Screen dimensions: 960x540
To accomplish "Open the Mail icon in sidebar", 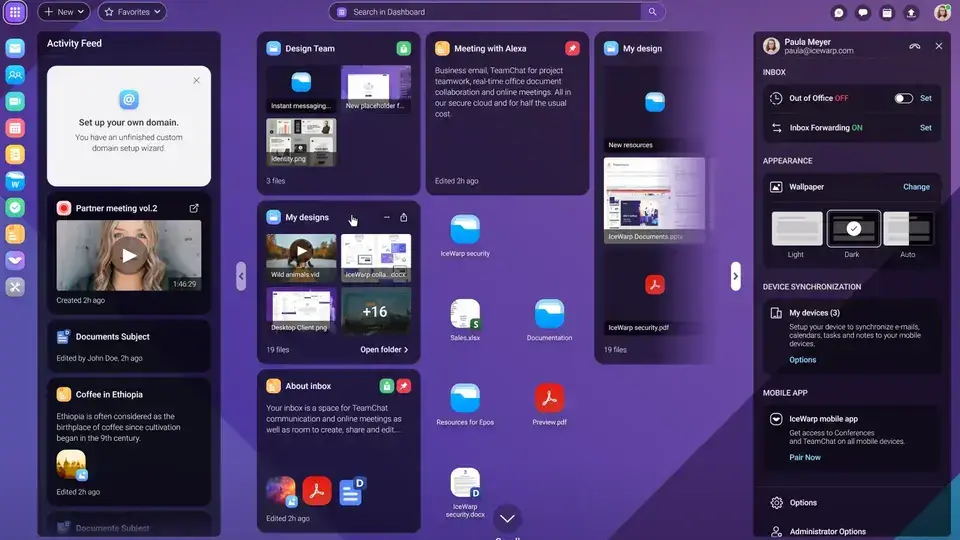I will 15,48.
